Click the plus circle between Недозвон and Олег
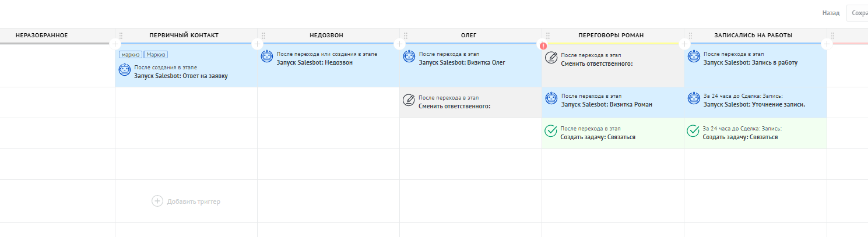Image resolution: width=868 pixels, height=237 pixels. tap(399, 44)
